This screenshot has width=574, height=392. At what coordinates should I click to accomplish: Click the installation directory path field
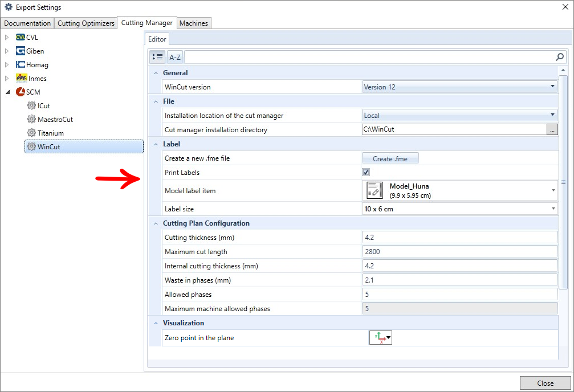click(x=454, y=129)
